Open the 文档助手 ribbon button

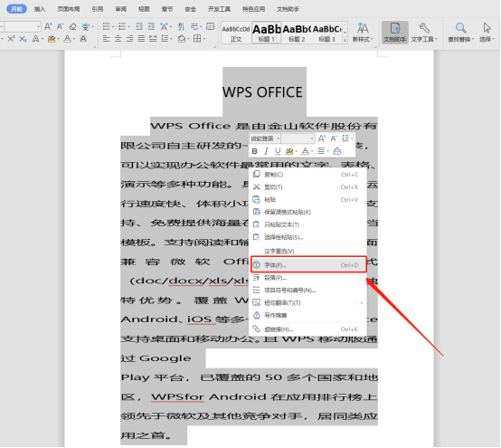tap(395, 33)
